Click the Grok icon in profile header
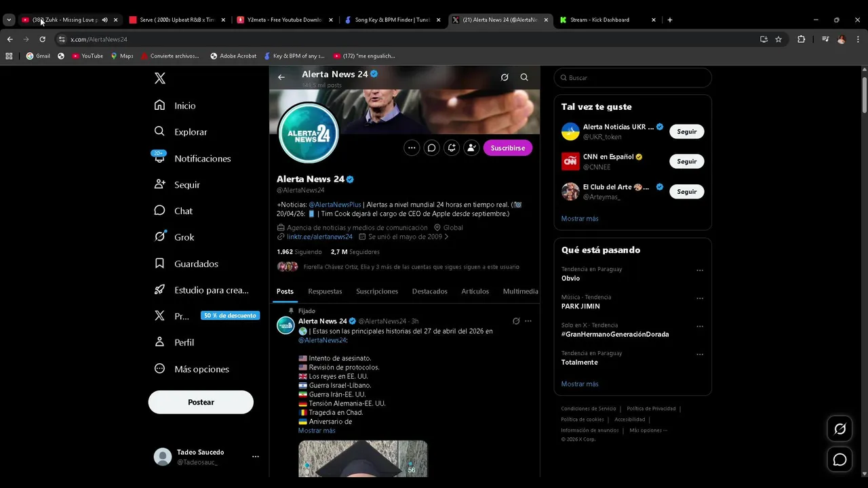868x488 pixels. point(505,77)
